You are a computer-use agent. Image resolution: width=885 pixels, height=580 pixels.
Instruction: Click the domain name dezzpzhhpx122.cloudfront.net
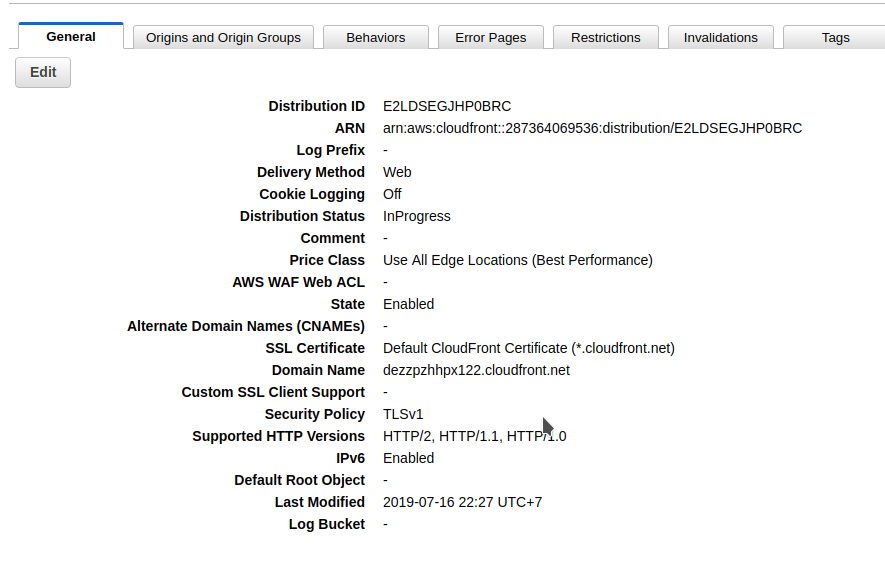click(x=476, y=370)
